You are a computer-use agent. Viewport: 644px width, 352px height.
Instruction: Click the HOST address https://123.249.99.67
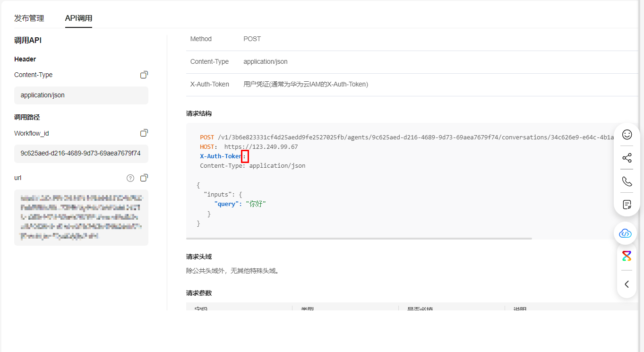(261, 147)
